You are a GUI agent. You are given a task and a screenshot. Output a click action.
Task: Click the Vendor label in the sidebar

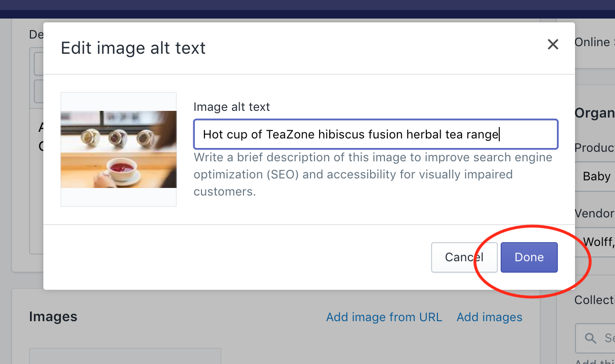pyautogui.click(x=595, y=213)
